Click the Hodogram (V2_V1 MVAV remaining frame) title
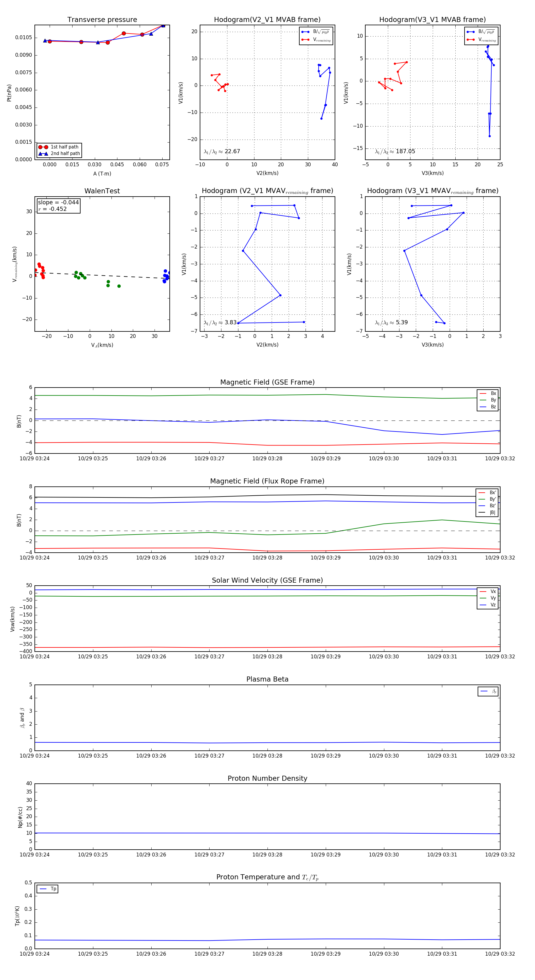 tap(267, 191)
